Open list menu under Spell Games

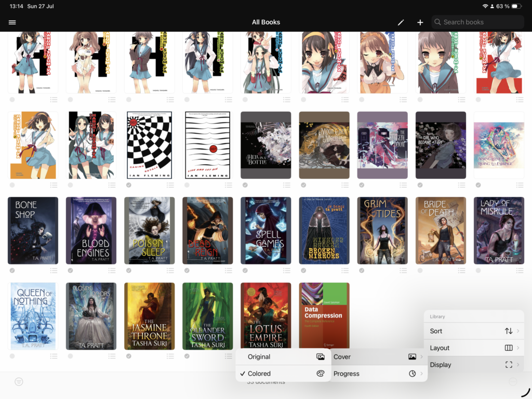pyautogui.click(x=287, y=270)
